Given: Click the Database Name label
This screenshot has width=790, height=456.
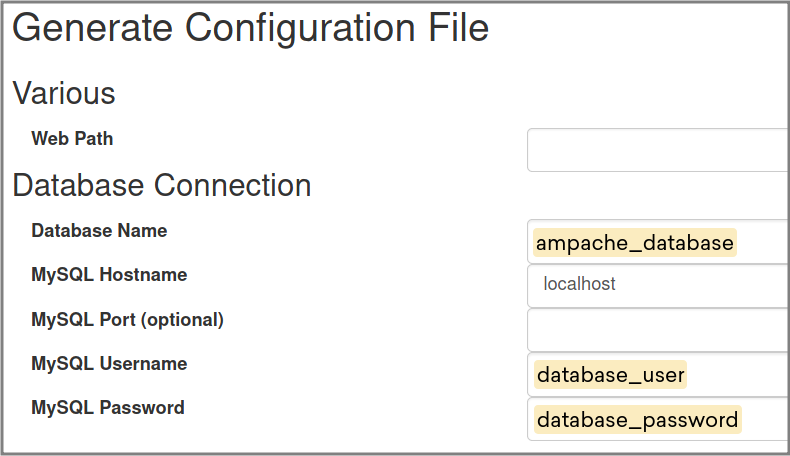Looking at the screenshot, I should [99, 231].
